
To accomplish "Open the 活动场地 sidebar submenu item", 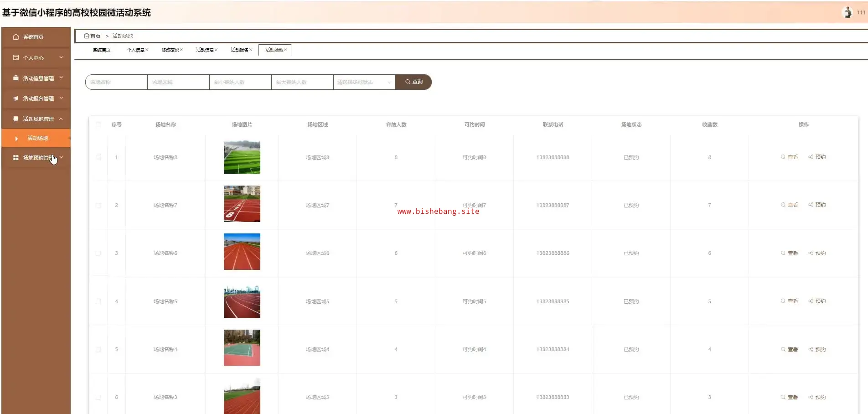I will 36,138.
